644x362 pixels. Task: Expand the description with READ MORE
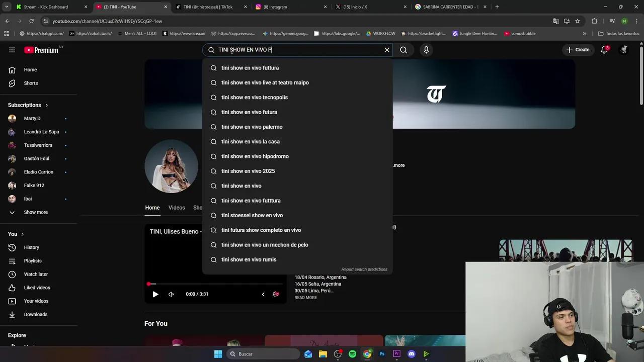[x=305, y=298]
